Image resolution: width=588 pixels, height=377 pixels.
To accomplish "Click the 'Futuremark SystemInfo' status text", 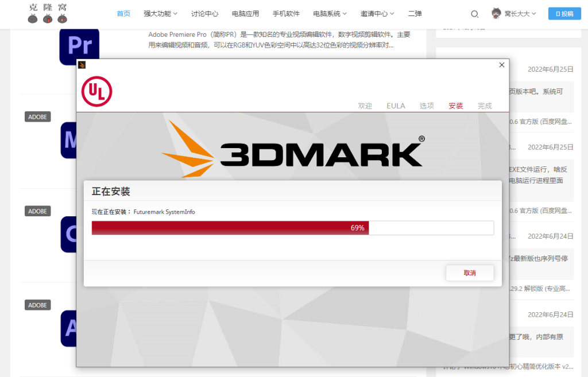I will [x=164, y=212].
